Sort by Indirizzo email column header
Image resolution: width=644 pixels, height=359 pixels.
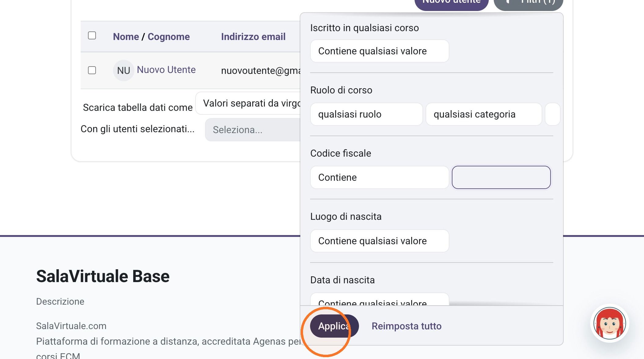253,37
